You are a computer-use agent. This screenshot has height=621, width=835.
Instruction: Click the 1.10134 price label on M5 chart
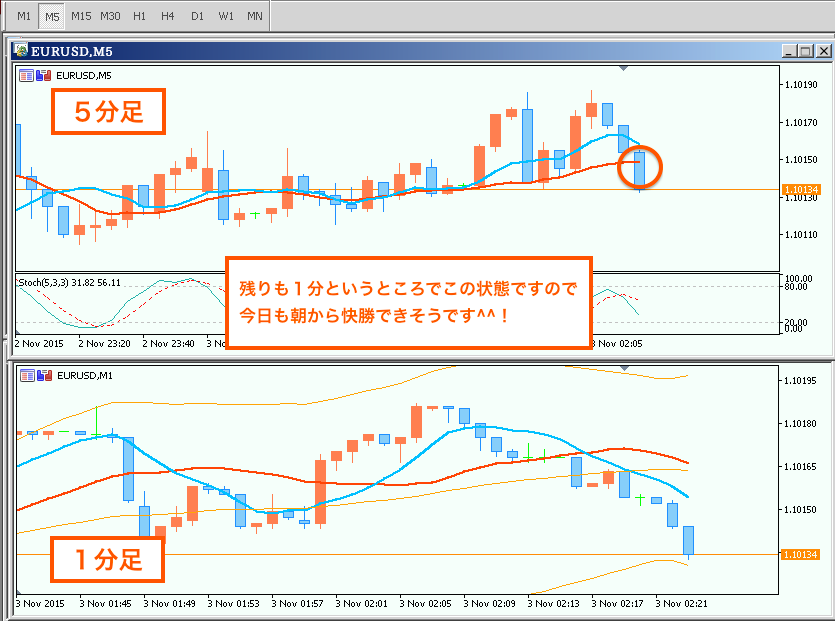[802, 189]
